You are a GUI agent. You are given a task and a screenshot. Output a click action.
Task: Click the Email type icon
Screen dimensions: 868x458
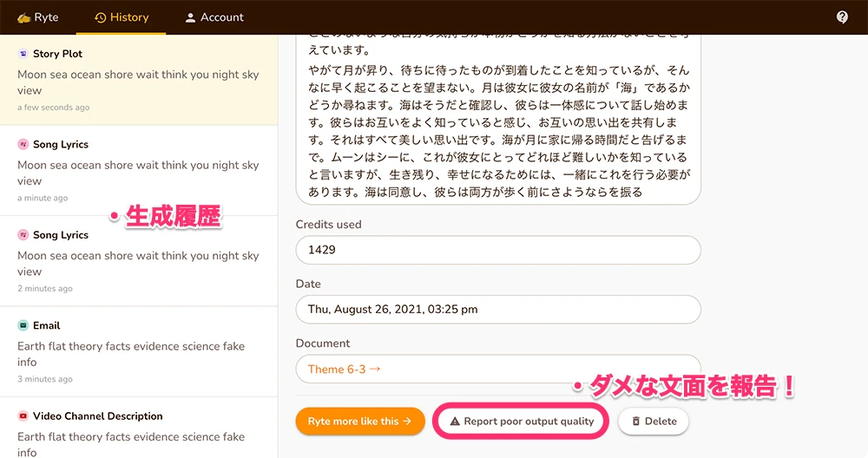coord(23,325)
